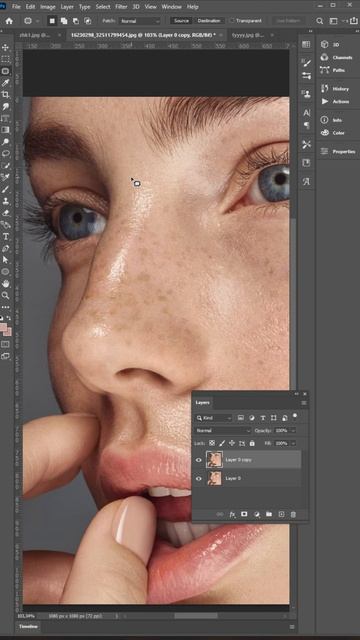This screenshot has width=360, height=640.
Task: Select the Eyedropper tool
Action: click(5, 83)
